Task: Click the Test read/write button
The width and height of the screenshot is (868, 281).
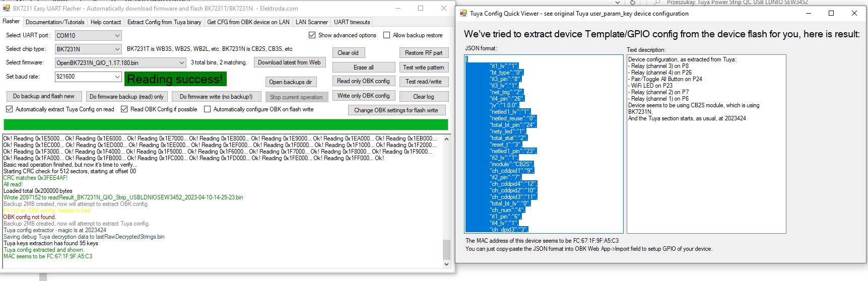Action: [424, 82]
